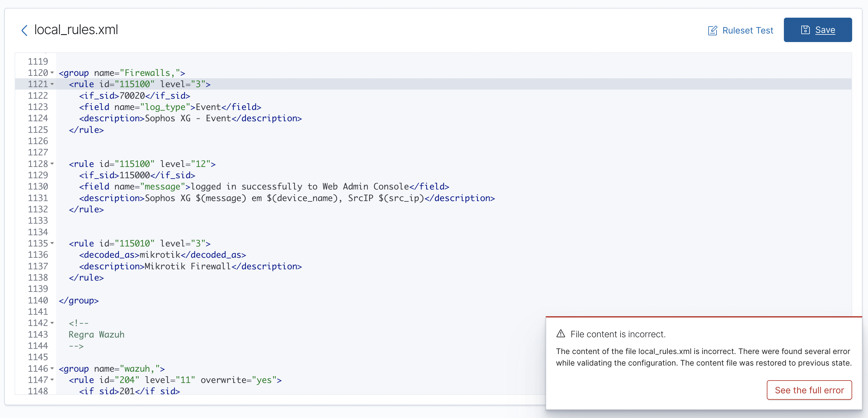Collapse rule 115100 level 12 on line 1128
This screenshot has height=418, width=868.
[52, 164]
